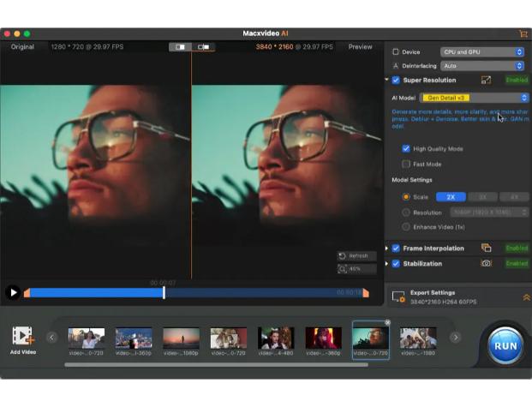
Task: Play the video preview
Action: click(x=13, y=292)
